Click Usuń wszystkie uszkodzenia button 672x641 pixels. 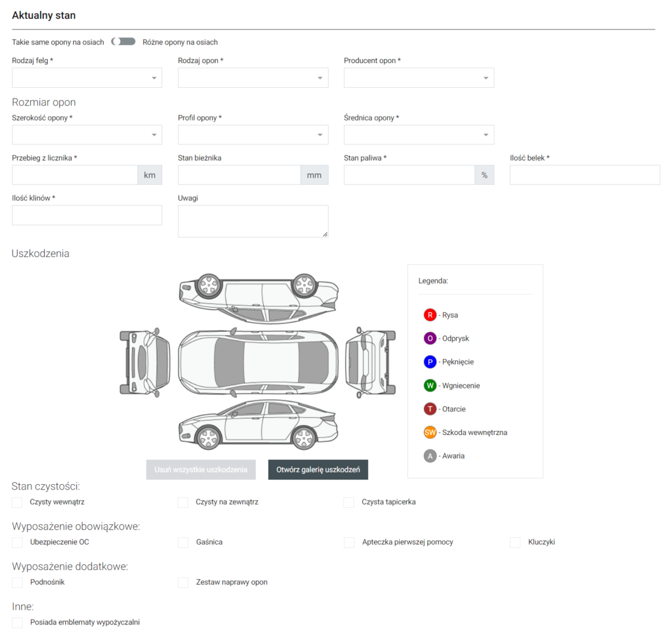[201, 470]
